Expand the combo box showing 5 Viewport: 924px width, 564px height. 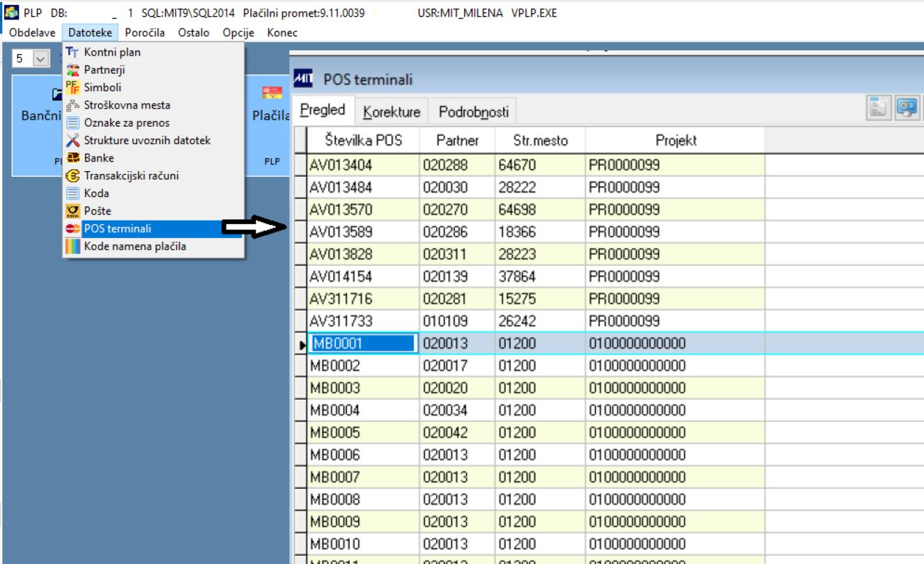tap(40, 59)
